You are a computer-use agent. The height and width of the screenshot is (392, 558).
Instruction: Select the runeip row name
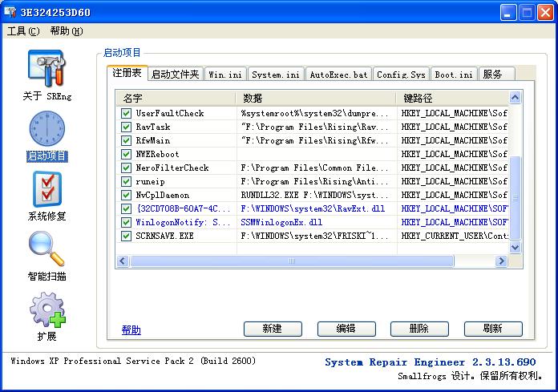150,182
